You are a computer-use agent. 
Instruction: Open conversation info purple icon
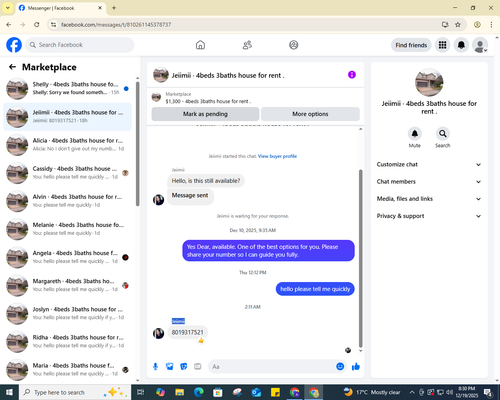point(352,75)
